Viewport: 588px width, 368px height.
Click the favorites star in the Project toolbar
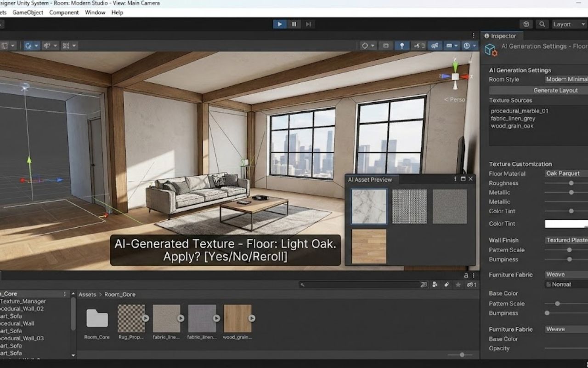458,285
